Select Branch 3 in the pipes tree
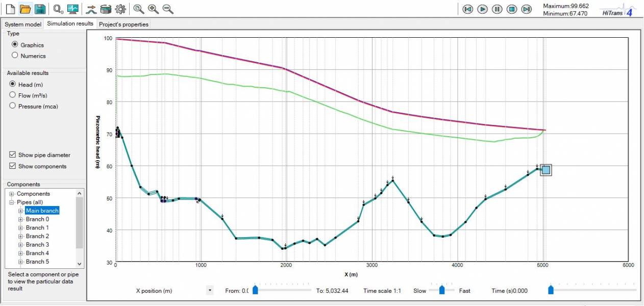This screenshot has height=306, width=644. click(37, 245)
